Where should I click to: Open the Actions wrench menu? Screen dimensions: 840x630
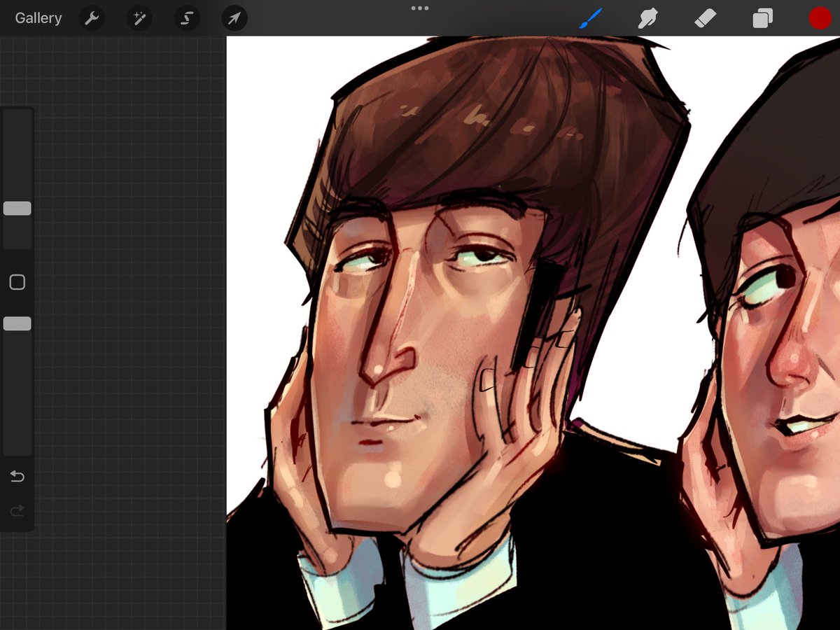click(92, 18)
